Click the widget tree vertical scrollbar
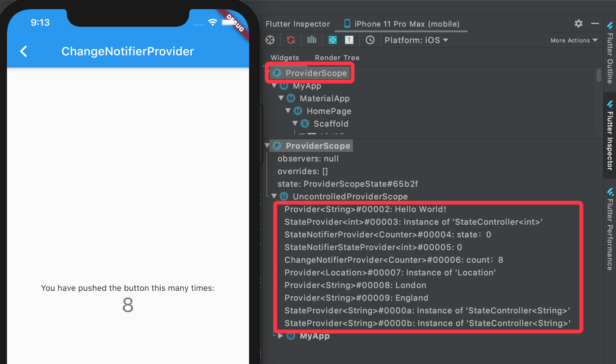616x364 pixels. pos(598,75)
